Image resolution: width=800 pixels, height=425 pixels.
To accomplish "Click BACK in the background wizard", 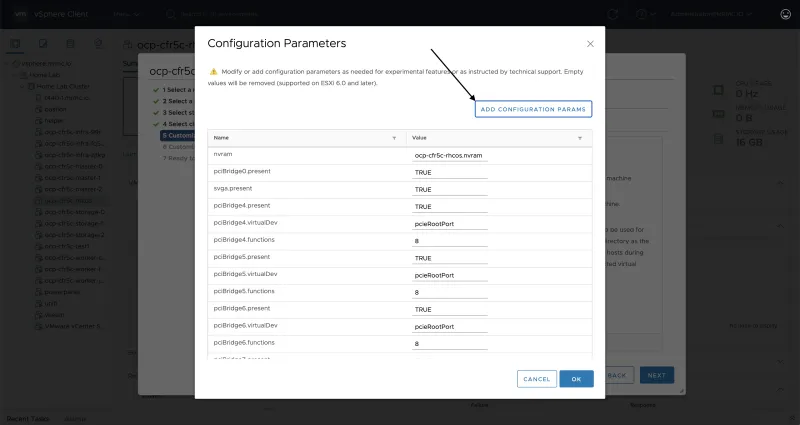I will pos(619,375).
